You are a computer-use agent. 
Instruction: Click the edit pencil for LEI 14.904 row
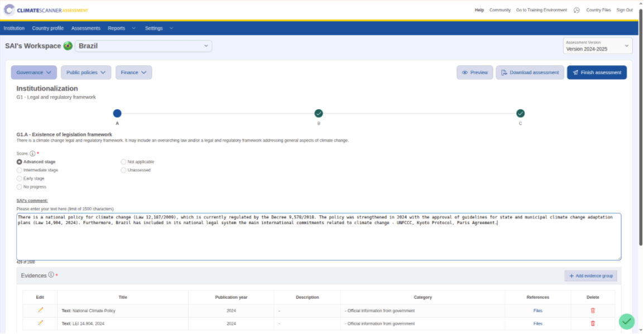(40, 323)
